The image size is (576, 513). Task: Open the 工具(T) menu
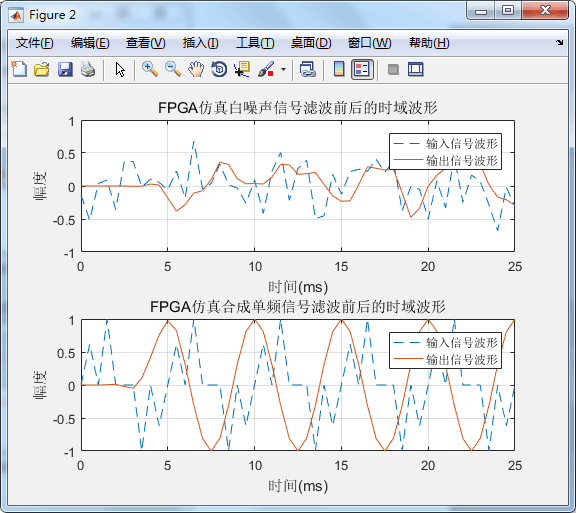[255, 43]
